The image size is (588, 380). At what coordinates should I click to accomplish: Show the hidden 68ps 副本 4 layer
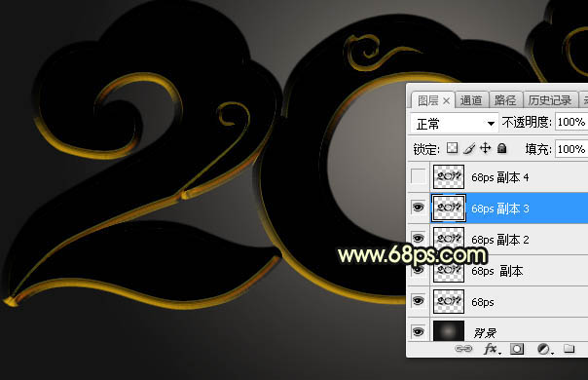pos(419,176)
